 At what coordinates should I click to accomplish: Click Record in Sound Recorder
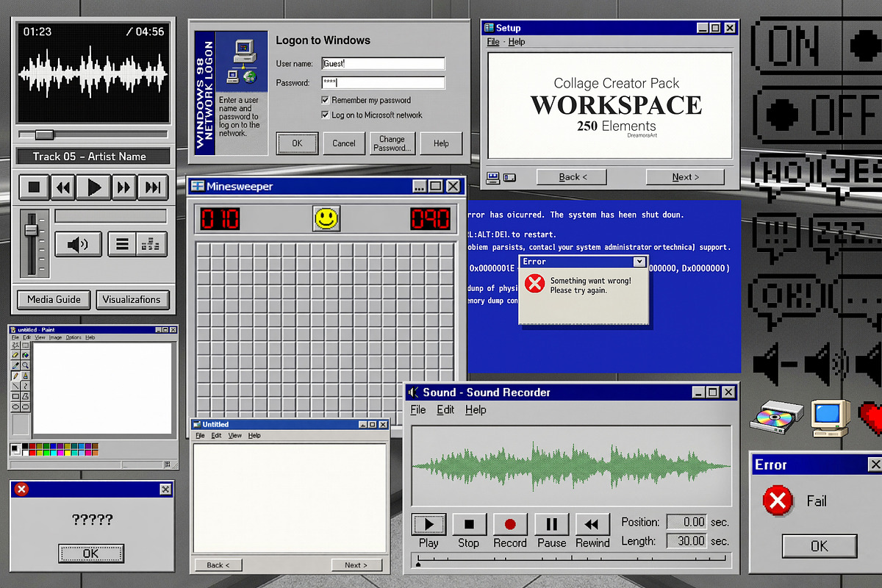click(510, 524)
